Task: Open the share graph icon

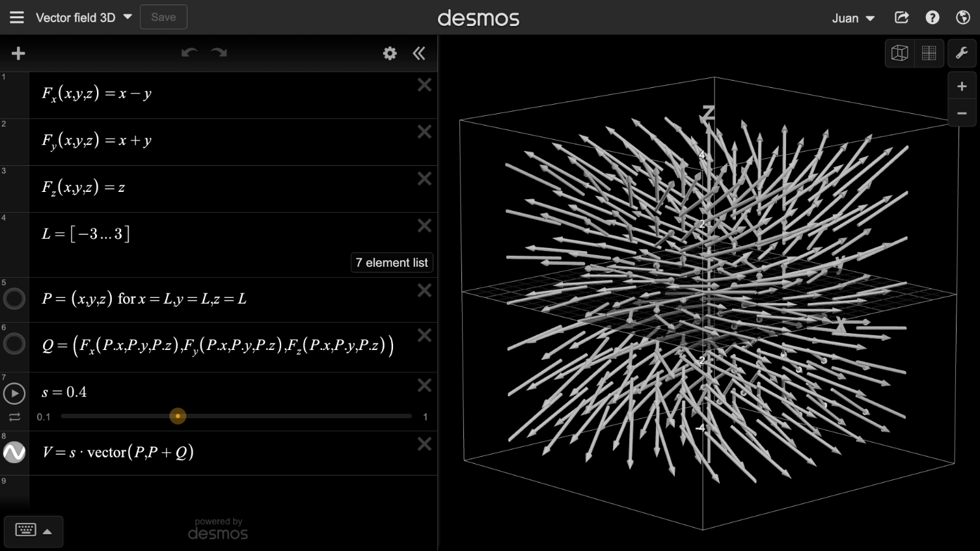Action: (x=901, y=18)
